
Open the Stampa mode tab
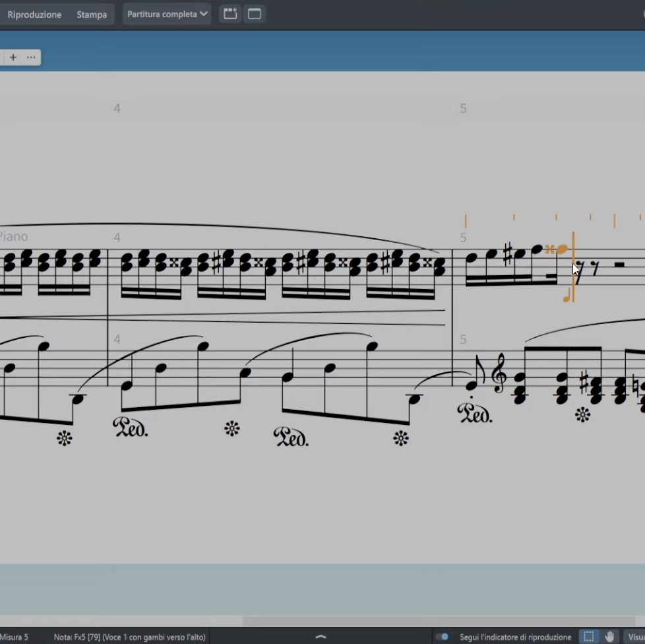(x=92, y=15)
